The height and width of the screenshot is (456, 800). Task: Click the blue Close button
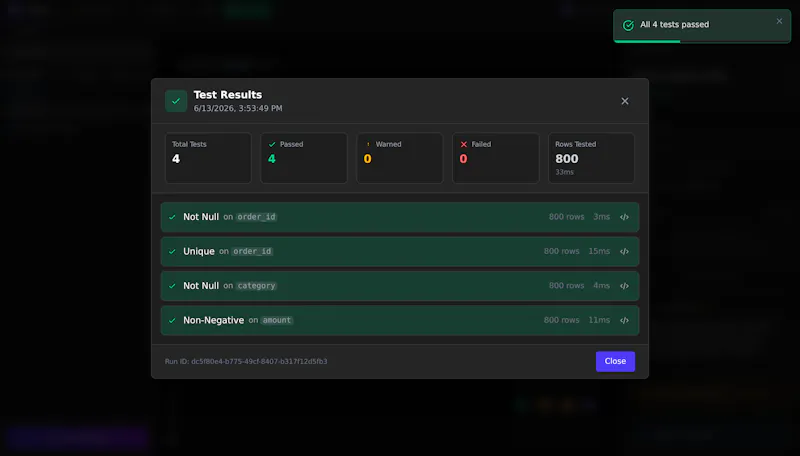(x=615, y=361)
